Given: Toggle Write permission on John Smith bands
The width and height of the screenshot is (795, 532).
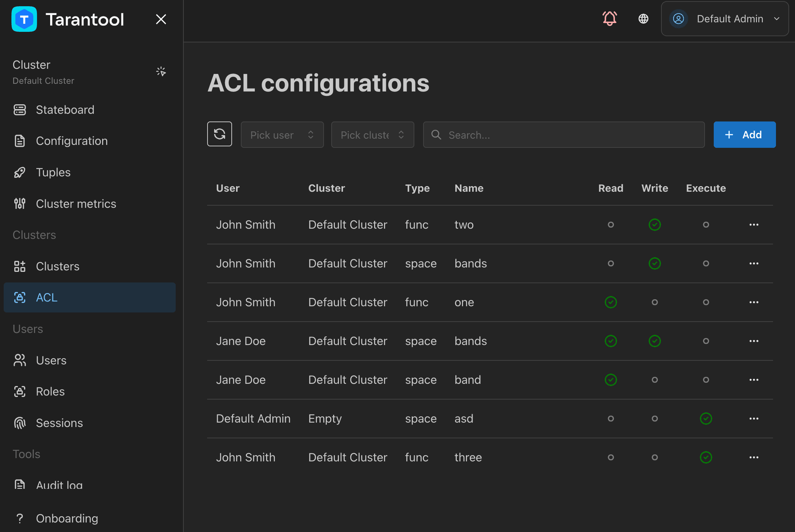Looking at the screenshot, I should pyautogui.click(x=655, y=263).
